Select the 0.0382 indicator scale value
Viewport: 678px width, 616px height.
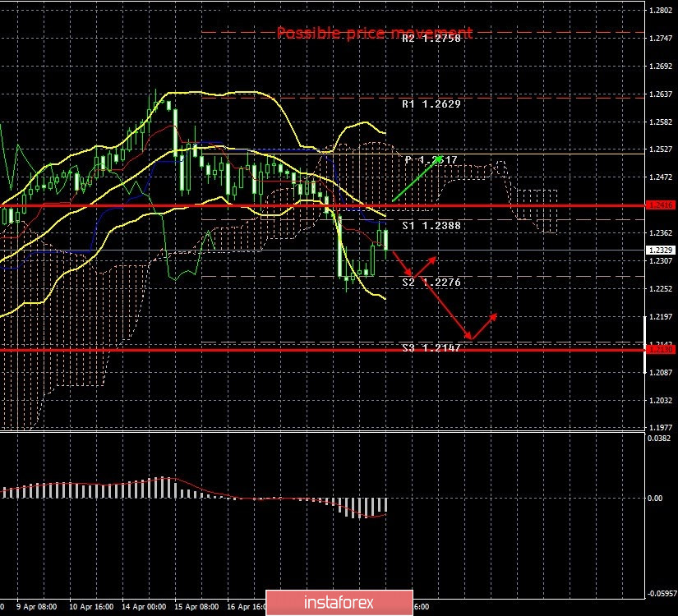click(x=660, y=439)
